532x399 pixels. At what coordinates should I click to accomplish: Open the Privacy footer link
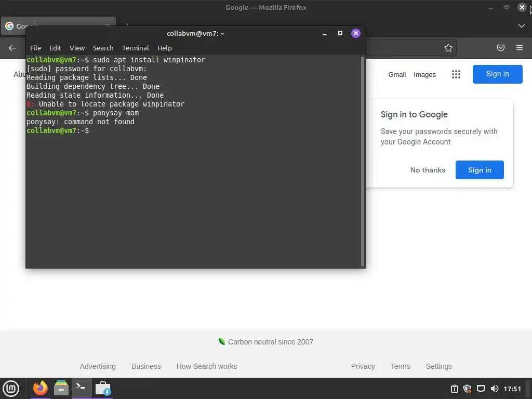point(363,366)
